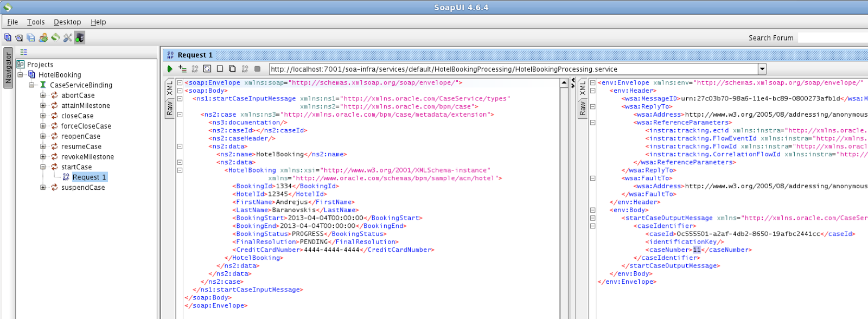This screenshot has width=868, height=319.
Task: Click the new SoapUI project toolbar icon
Action: [8, 37]
